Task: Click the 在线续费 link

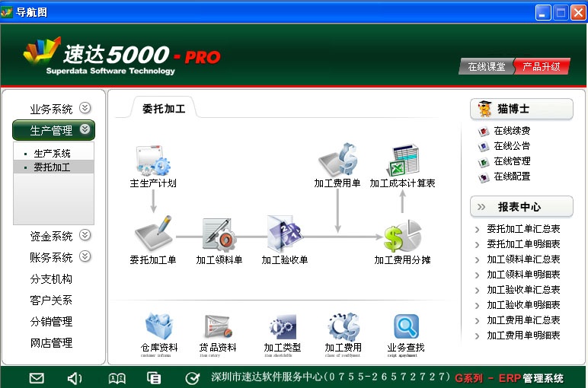Action: 512,131
